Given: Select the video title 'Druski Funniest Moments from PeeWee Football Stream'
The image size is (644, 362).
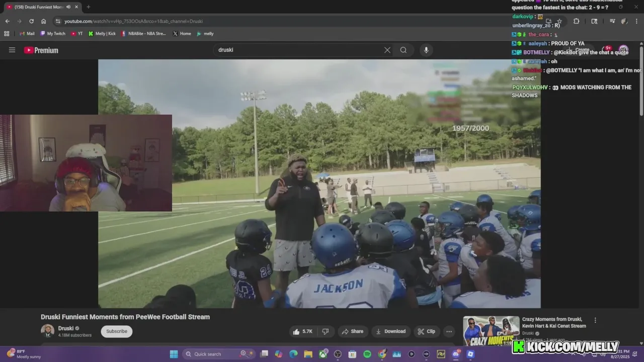Looking at the screenshot, I should coord(125,317).
